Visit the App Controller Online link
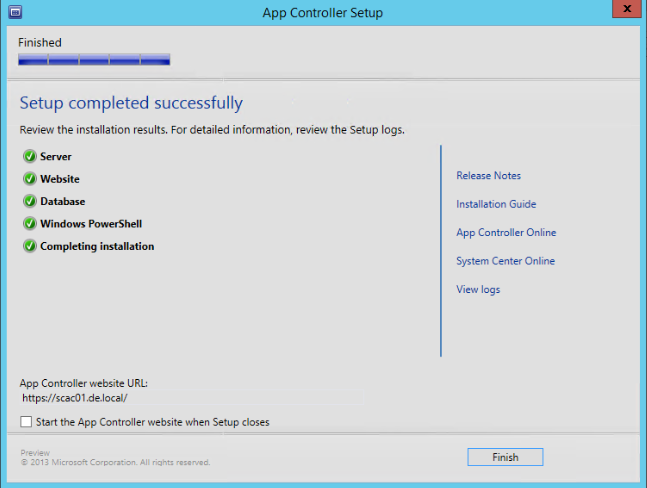Screen dimensions: 647x488 506,233
